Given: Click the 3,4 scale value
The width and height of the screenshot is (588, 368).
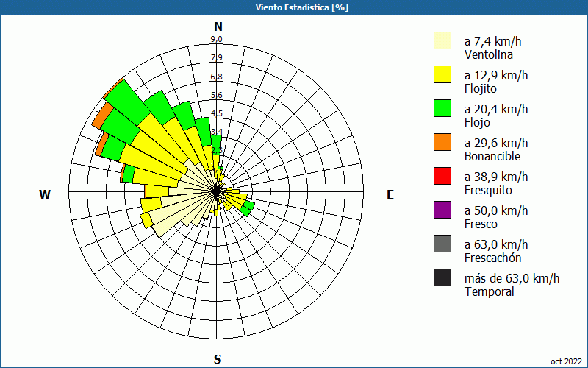Looking at the screenshot, I should pyautogui.click(x=216, y=132).
